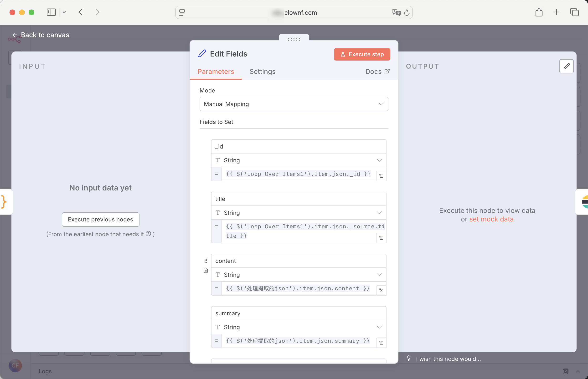
Task: Toggle the Safari sidebar button
Action: point(51,12)
